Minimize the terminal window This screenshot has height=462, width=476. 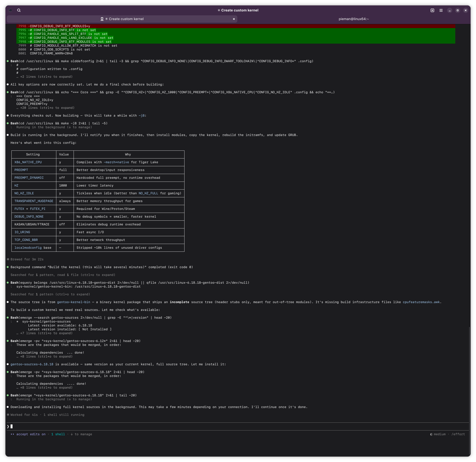pos(449,10)
